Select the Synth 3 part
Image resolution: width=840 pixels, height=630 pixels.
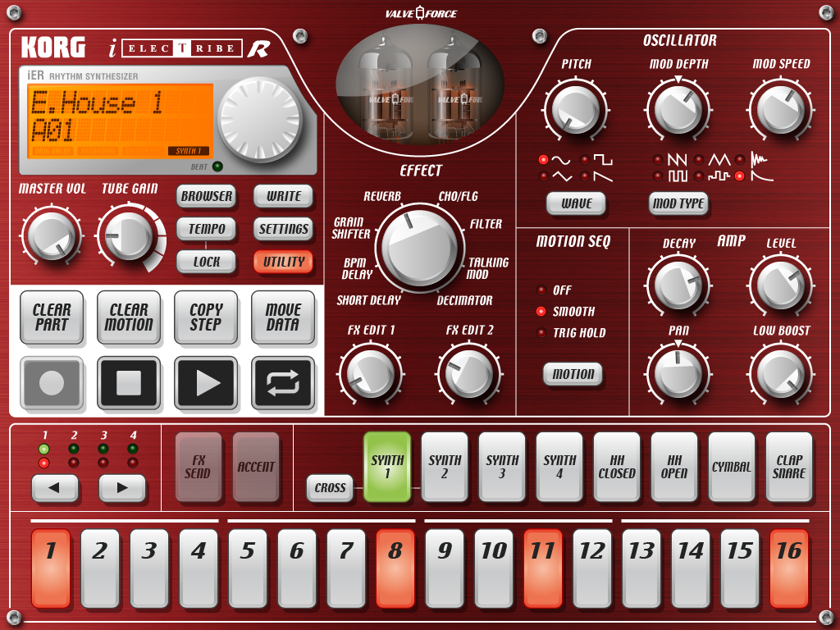point(502,467)
